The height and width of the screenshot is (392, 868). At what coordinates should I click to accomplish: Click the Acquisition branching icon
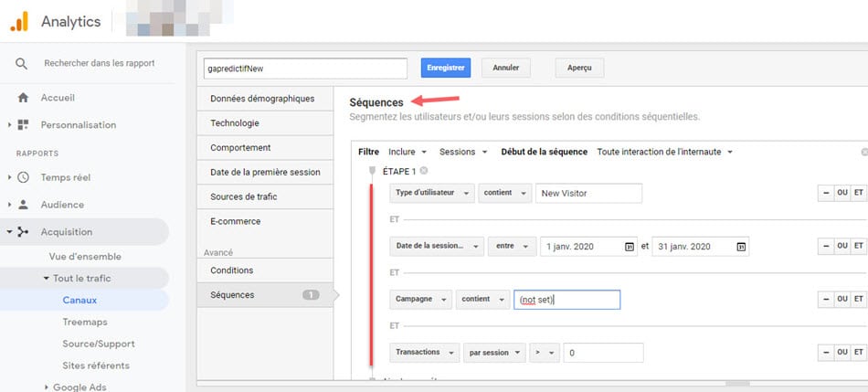click(23, 231)
